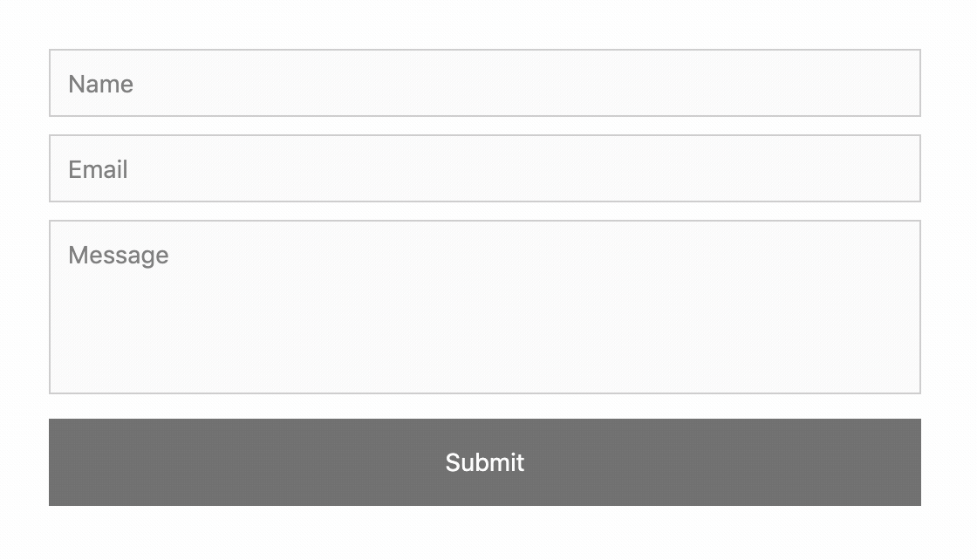Viewport: 977px width, 560px height.
Task: Click the dark gray button below Message
Action: [x=485, y=462]
